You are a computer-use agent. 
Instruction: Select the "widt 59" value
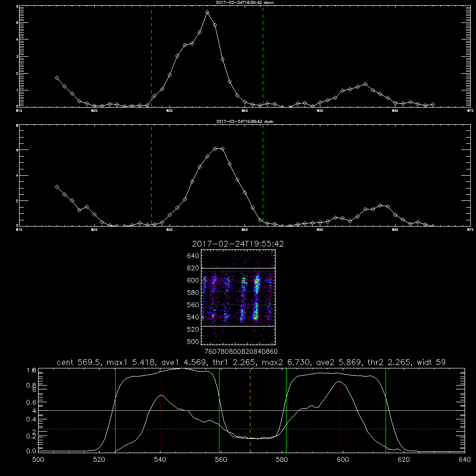431,362
